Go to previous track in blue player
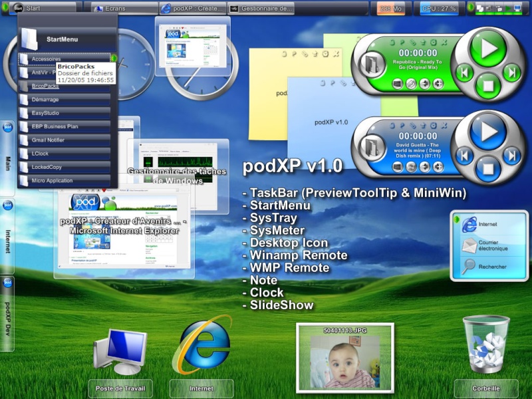 464,156
